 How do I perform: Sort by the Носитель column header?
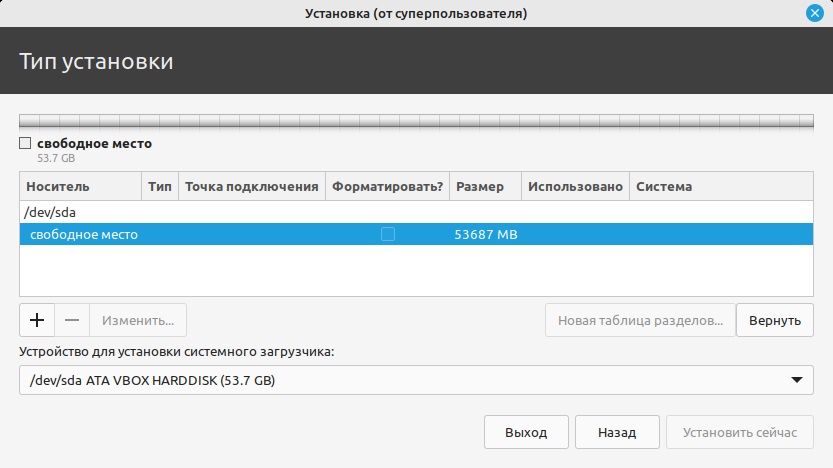80,186
